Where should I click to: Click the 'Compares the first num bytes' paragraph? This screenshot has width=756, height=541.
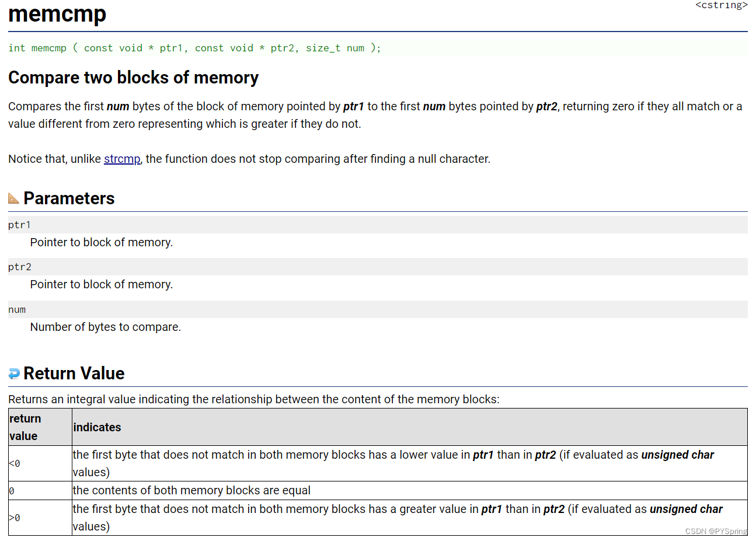375,115
